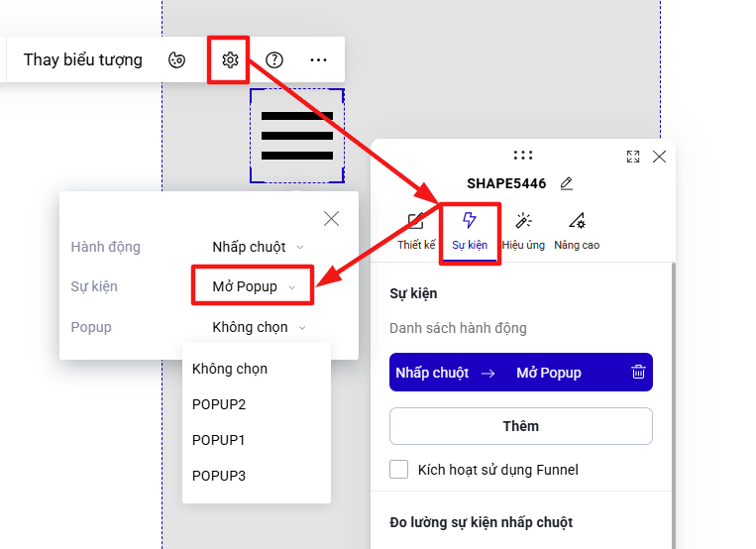Click Thay biểu tượng button
756x549 pixels.
point(83,59)
